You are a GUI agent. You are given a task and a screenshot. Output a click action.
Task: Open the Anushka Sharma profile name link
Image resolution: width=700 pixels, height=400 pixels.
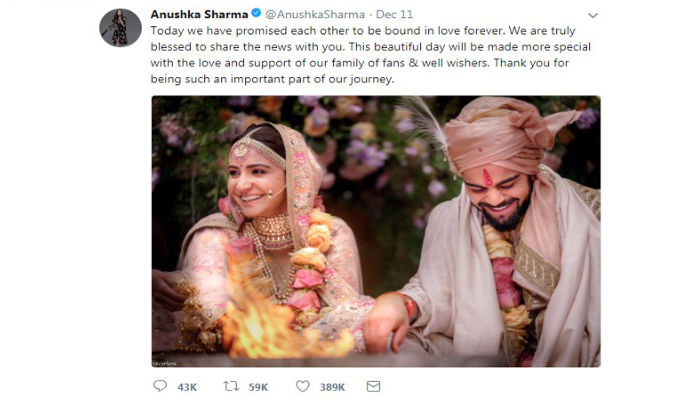(199, 14)
